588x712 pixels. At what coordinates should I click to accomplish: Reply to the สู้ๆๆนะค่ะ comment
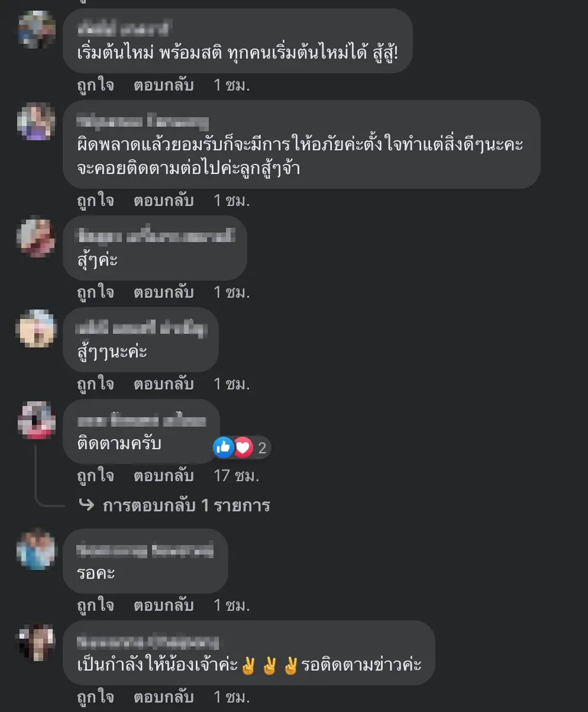[x=164, y=384]
